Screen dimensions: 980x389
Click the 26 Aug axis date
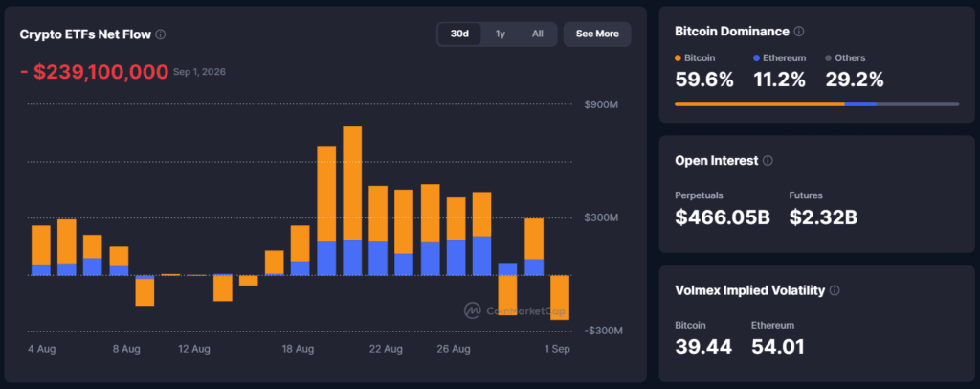453,349
